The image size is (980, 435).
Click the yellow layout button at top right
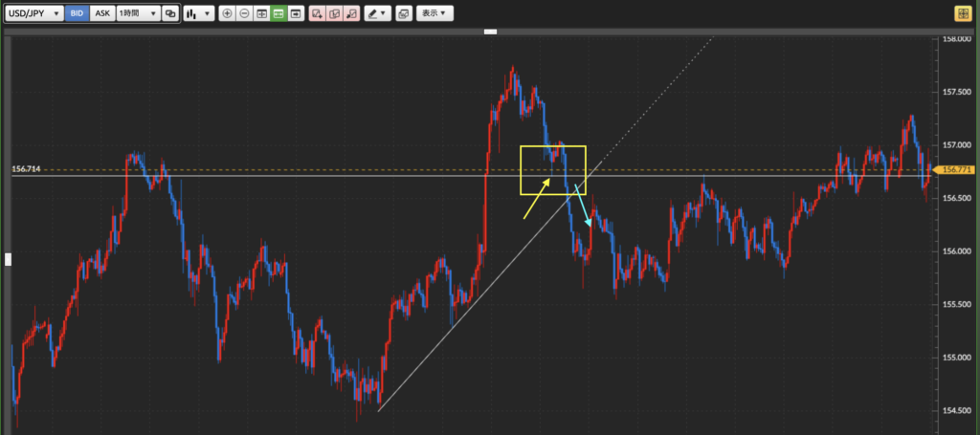point(962,13)
